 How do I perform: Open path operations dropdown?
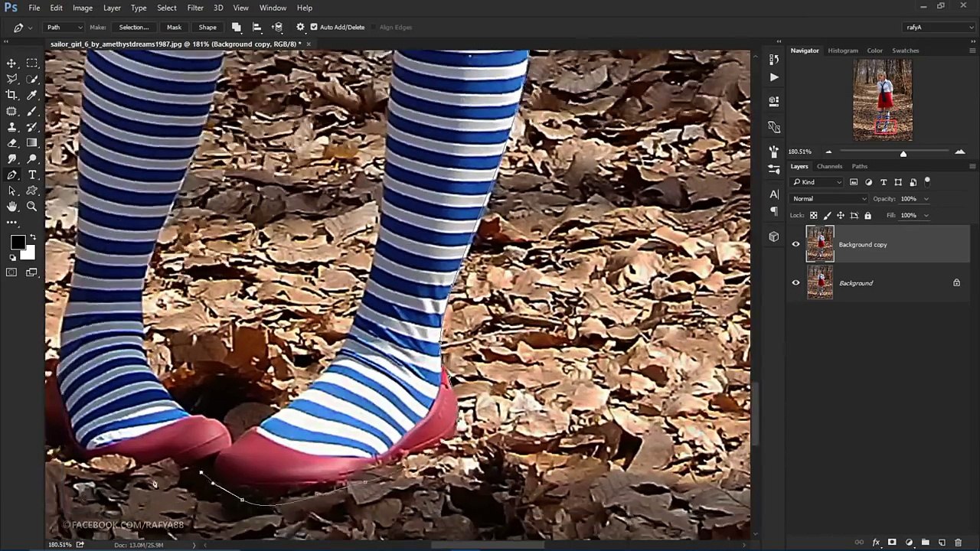pyautogui.click(x=237, y=27)
